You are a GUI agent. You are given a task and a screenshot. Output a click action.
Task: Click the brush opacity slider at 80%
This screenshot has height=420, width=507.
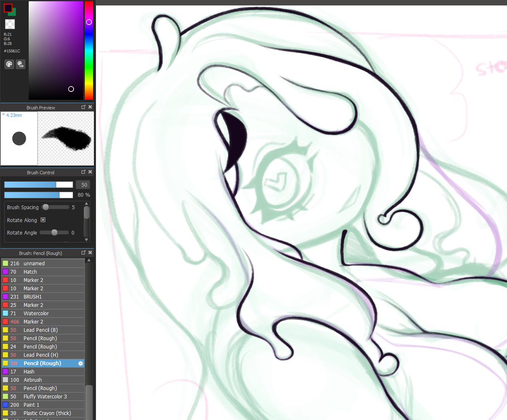coord(38,195)
